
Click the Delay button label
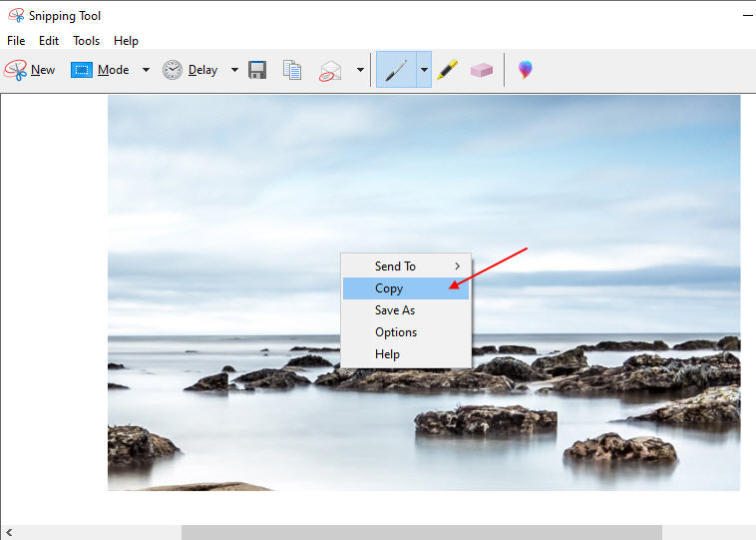point(203,70)
